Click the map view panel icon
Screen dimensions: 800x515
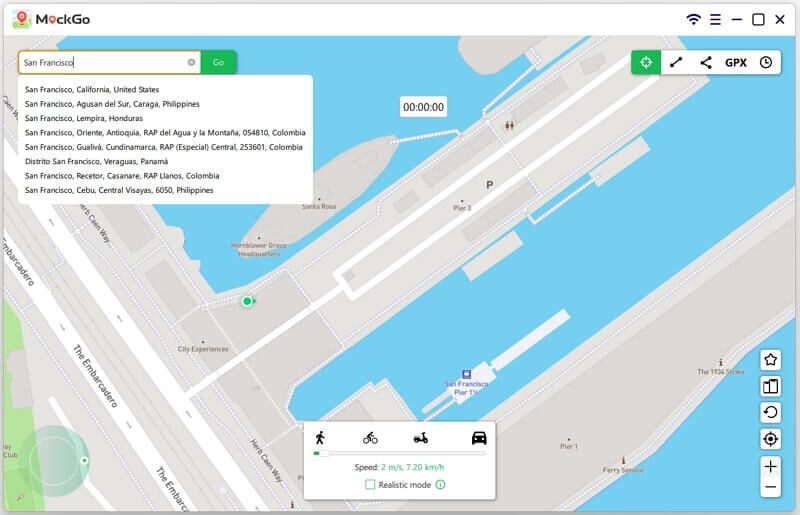pos(770,386)
